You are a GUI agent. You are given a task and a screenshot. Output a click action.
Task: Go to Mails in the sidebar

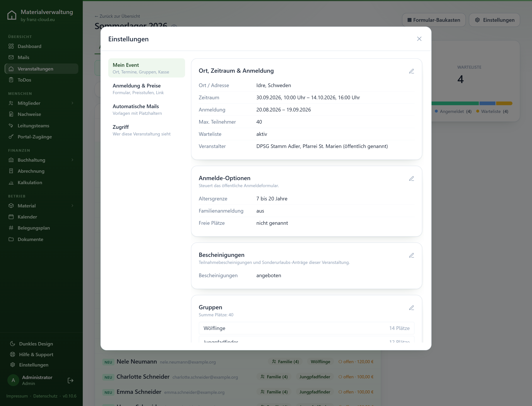41,57
